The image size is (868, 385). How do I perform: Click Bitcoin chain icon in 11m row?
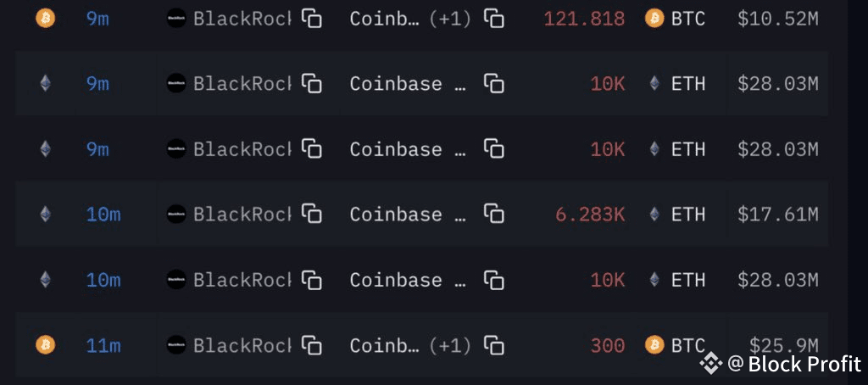(x=46, y=345)
